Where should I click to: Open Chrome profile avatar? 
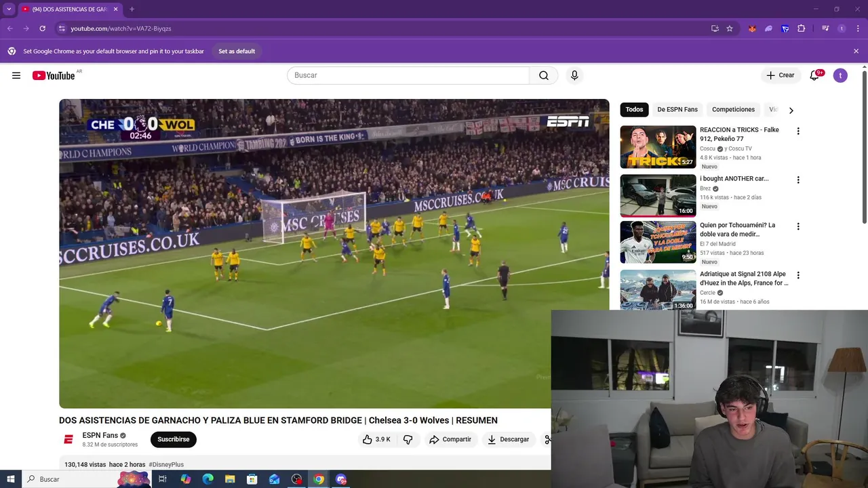click(x=842, y=28)
